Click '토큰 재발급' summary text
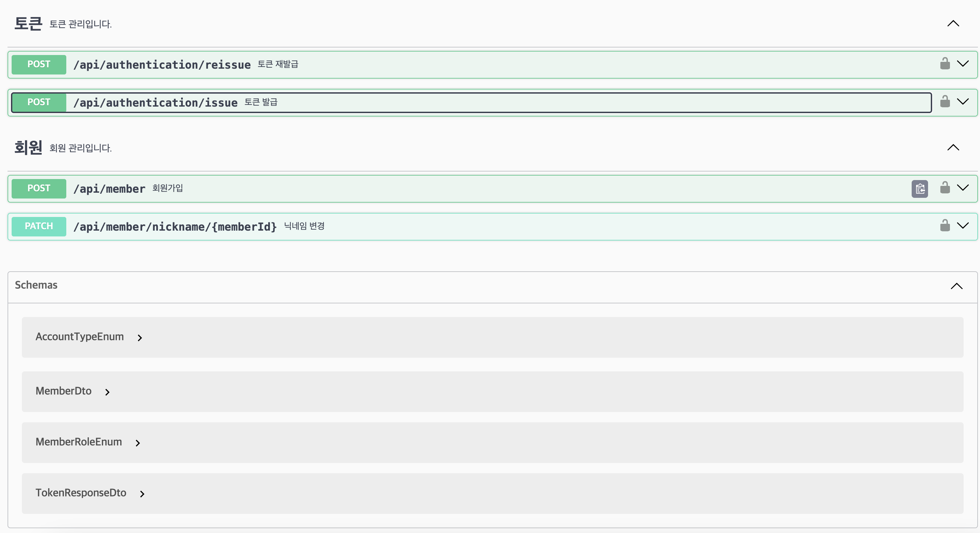980x533 pixels. coord(278,64)
